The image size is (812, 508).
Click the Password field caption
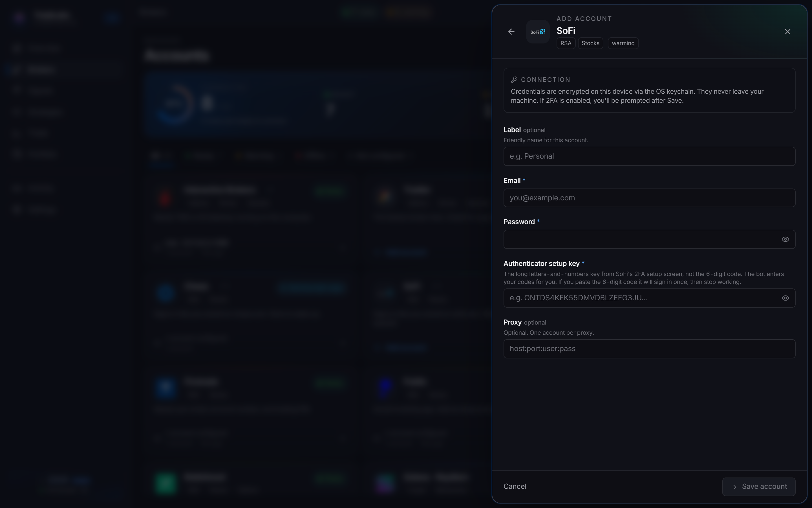point(519,222)
